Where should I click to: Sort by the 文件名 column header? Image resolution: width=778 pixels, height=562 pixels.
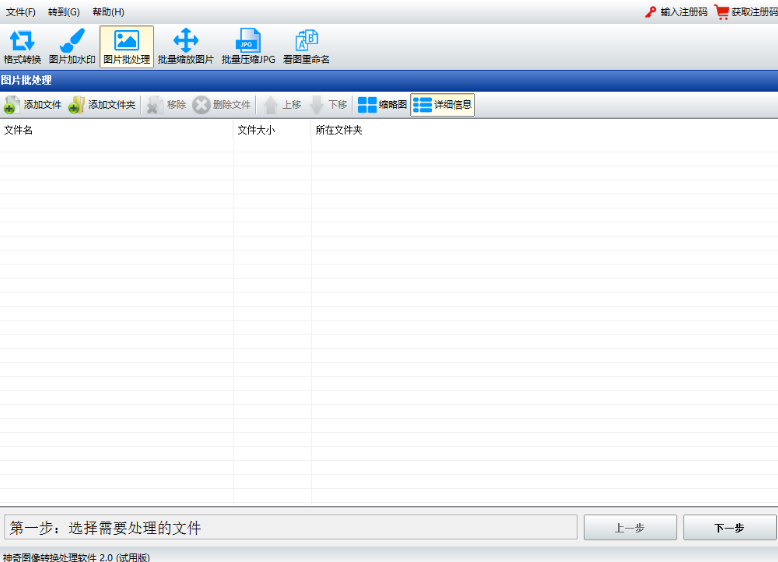117,130
